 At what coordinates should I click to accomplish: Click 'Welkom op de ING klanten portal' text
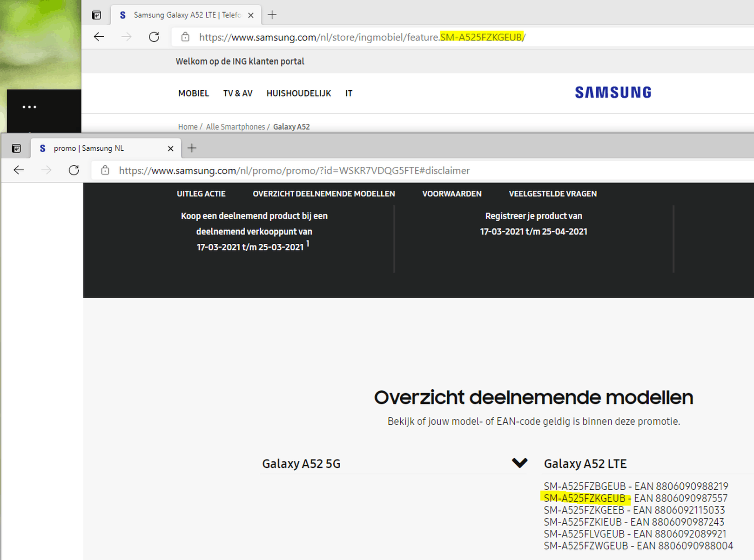(x=240, y=61)
